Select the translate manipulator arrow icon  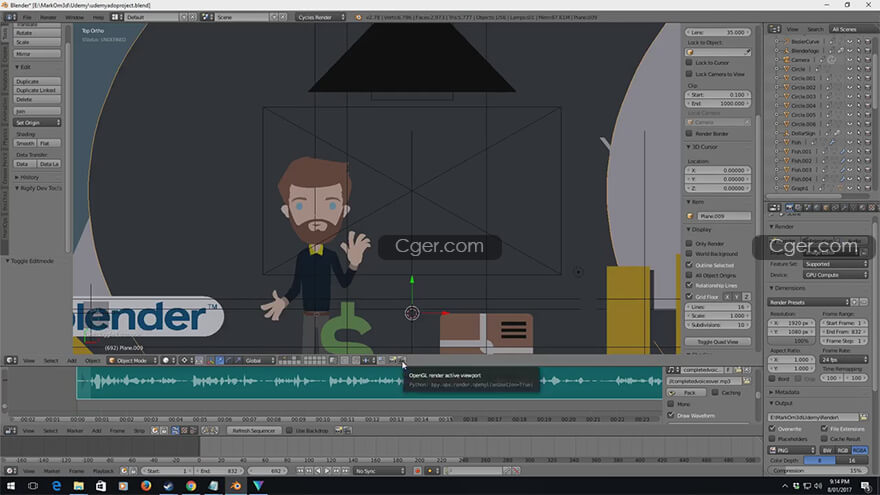pos(219,360)
